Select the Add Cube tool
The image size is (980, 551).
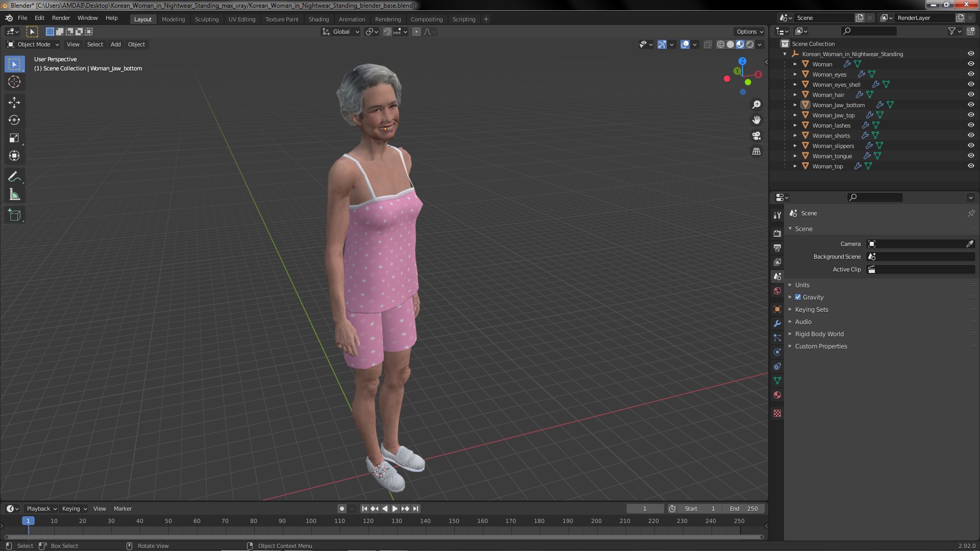click(x=14, y=215)
